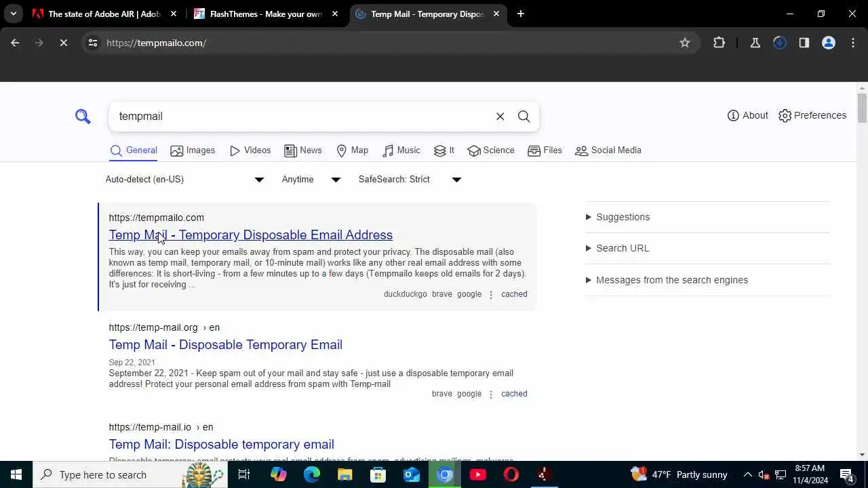Open Temp Mail - Temporary Disposable Email Address result

250,235
